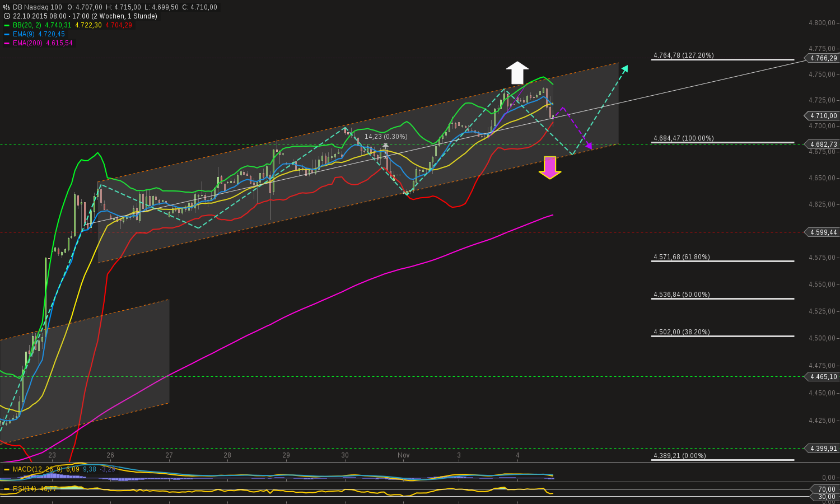Screen dimensions: 840x504
Task: Click date label 3 on time axis
Action: pos(459,456)
